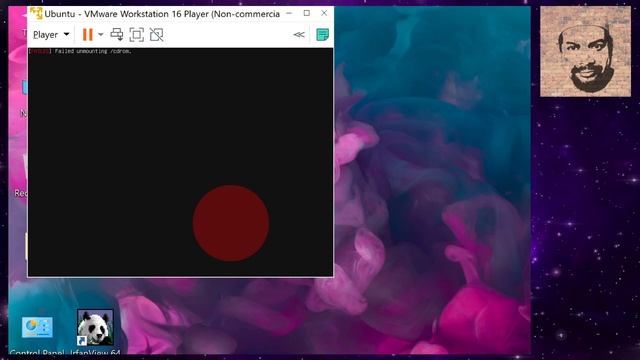Click the red circle in the VM screen
Image resolution: width=640 pixels, height=360 pixels.
231,223
